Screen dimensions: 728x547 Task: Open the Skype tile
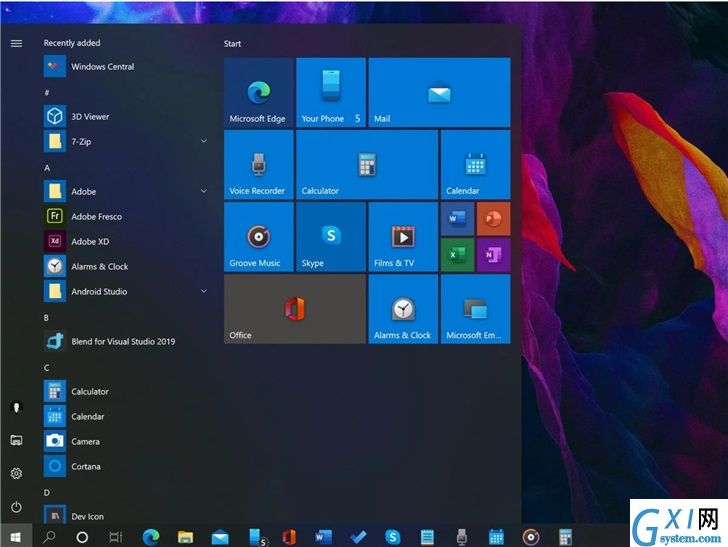[x=331, y=237]
